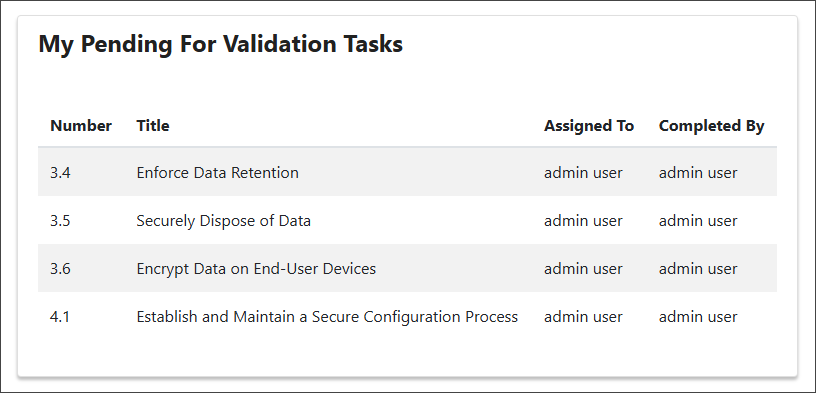Click the Completed By column header
The image size is (816, 393).
coord(711,126)
